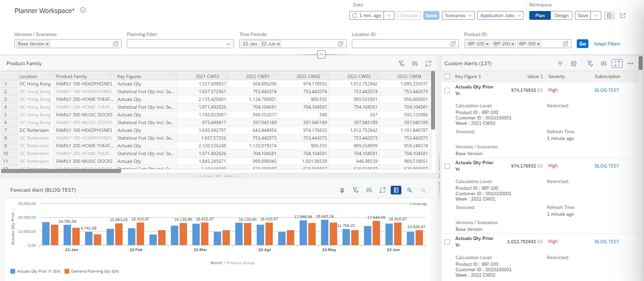The image size is (644, 281).
Task: Expand the Planning Filter dropdown
Action: (228, 44)
